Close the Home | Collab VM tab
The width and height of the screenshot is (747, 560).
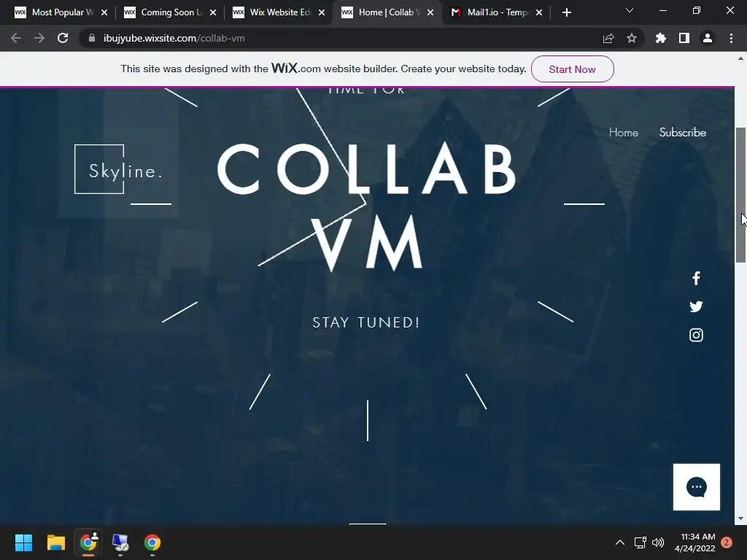430,12
